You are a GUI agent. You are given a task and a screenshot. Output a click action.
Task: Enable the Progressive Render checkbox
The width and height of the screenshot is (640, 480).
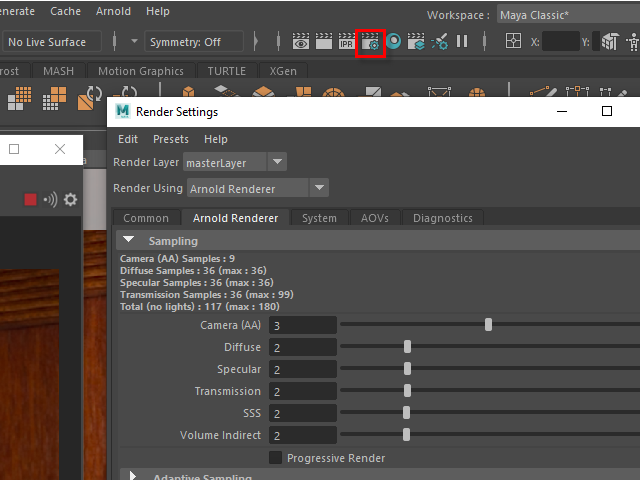[276, 458]
